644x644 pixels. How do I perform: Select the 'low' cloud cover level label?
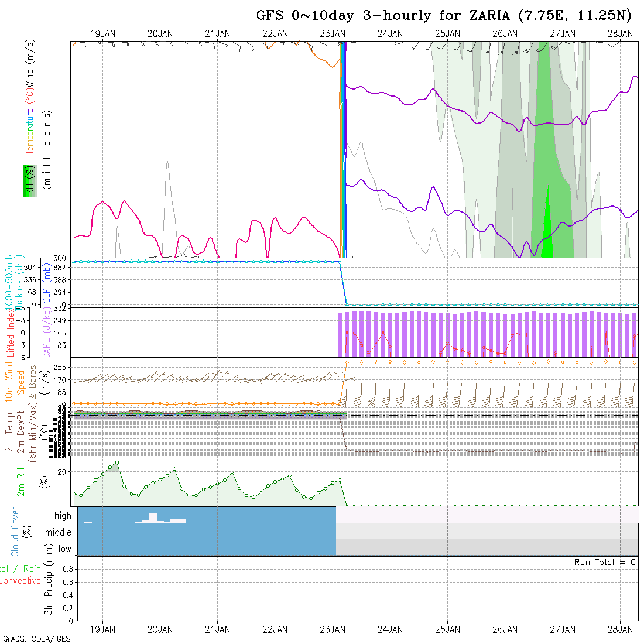point(64,549)
